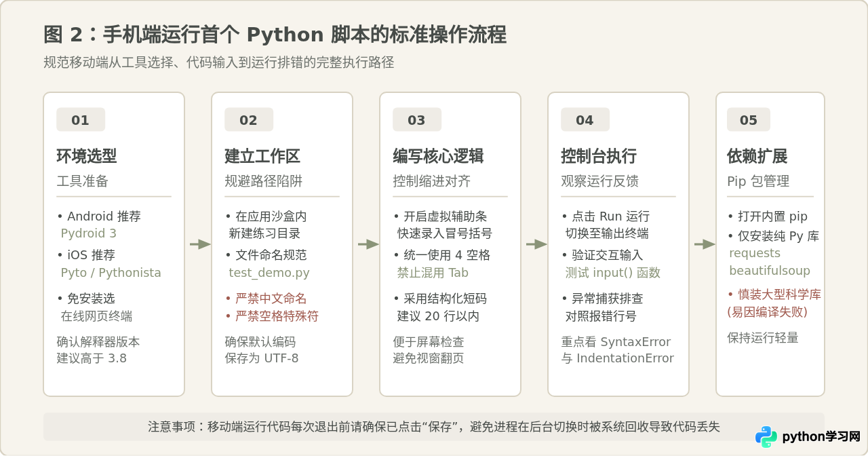Select the 测试 input() 函数 text
The height and width of the screenshot is (456, 868).
coord(613,273)
